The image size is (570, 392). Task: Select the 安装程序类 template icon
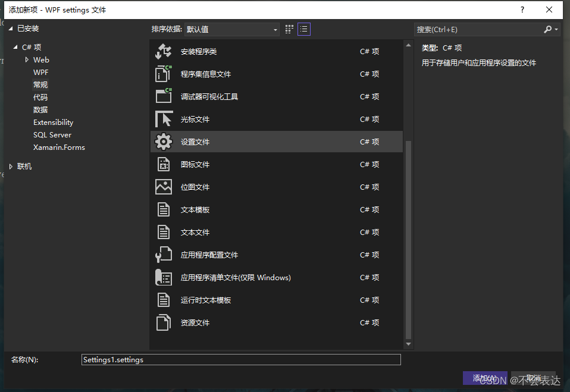point(164,51)
